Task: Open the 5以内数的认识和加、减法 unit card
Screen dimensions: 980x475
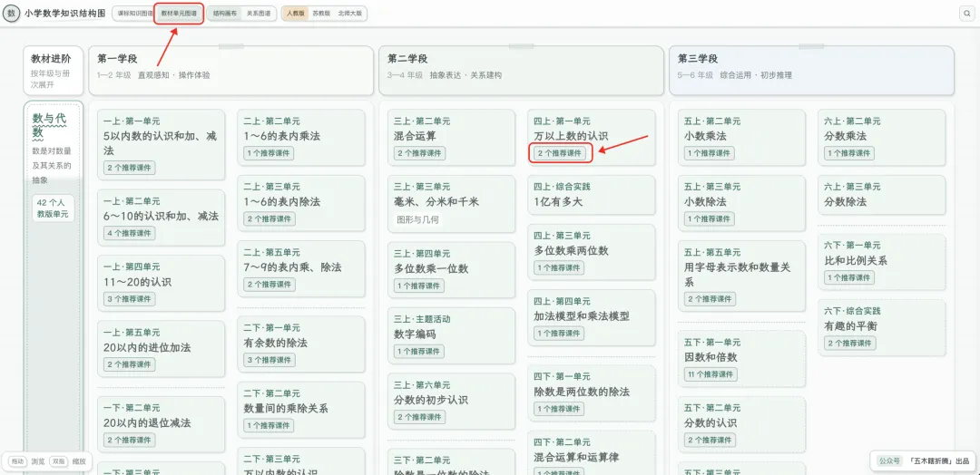Action: (162, 145)
